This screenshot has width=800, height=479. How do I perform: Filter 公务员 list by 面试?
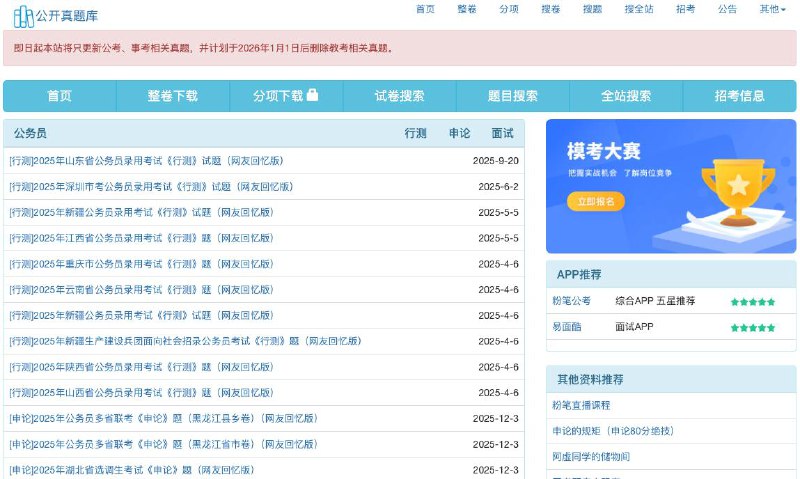coord(503,134)
